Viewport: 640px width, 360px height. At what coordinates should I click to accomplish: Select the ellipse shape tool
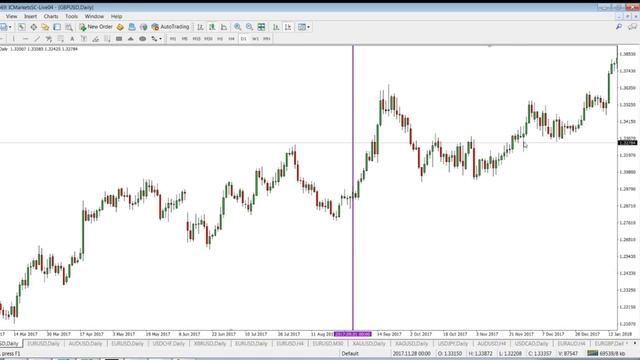[142, 39]
